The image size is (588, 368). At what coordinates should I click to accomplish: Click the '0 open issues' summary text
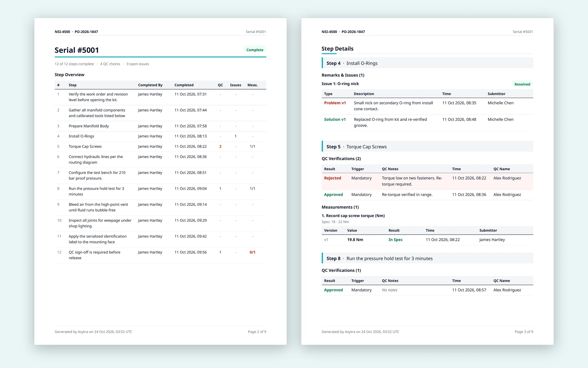pos(138,64)
